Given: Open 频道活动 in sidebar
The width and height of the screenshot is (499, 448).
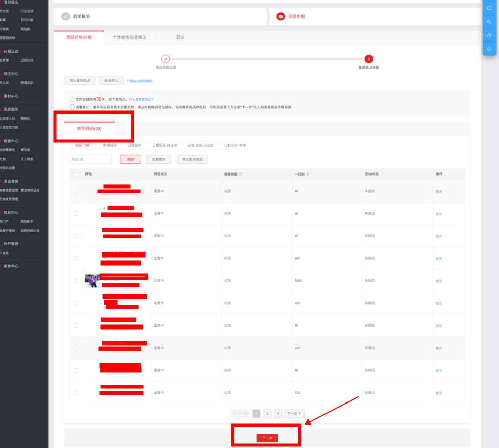Looking at the screenshot, I should pyautogui.click(x=27, y=83).
